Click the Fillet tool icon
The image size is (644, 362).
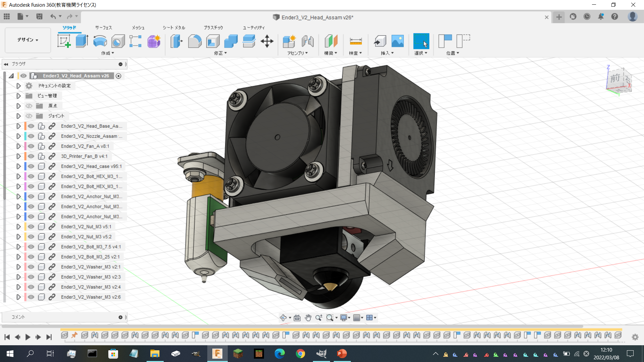[195, 41]
